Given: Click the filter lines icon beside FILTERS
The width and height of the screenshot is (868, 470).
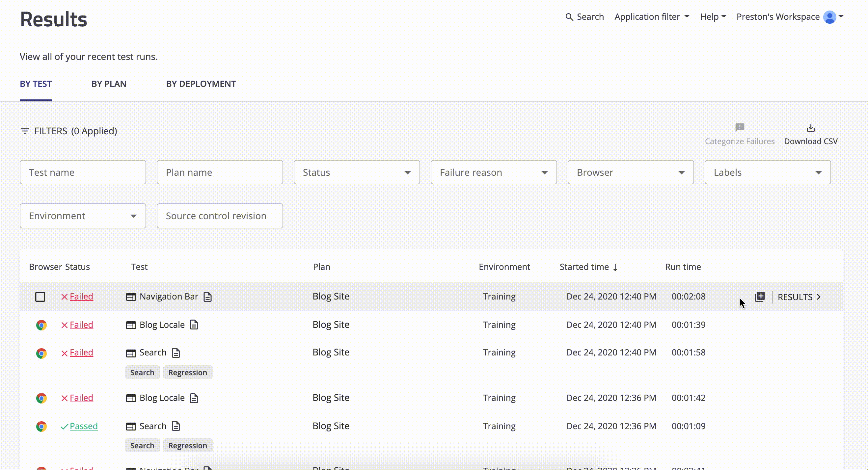Looking at the screenshot, I should click(x=25, y=131).
